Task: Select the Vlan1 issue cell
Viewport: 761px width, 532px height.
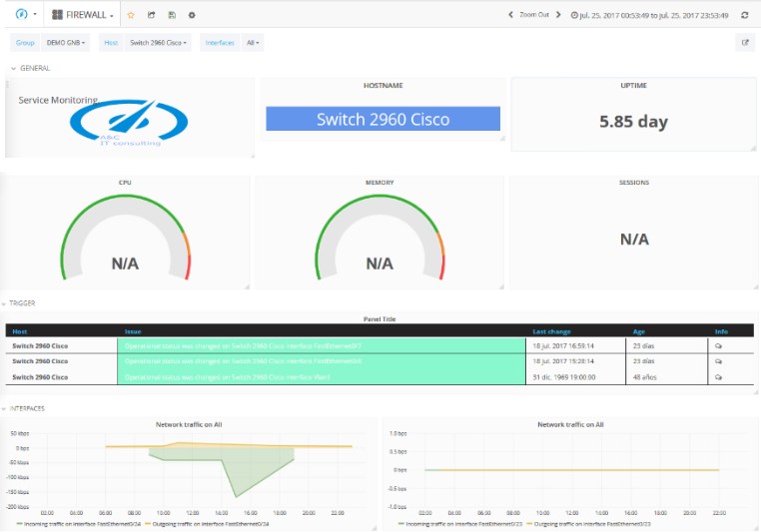Action: pos(322,377)
